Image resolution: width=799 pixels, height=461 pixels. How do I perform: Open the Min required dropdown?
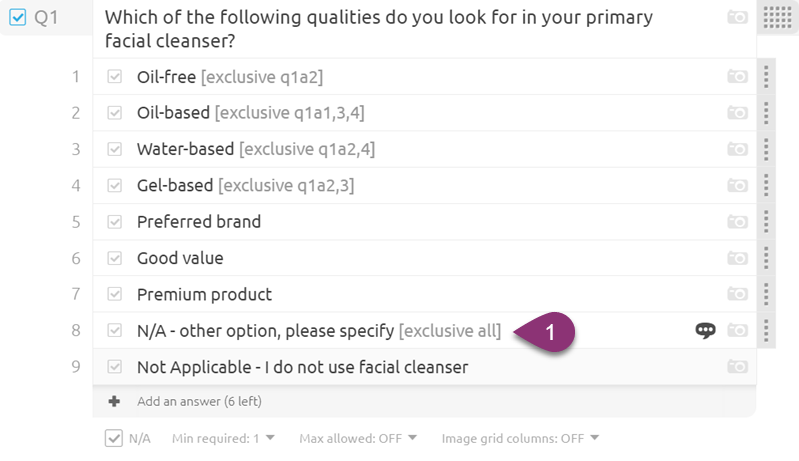223,438
